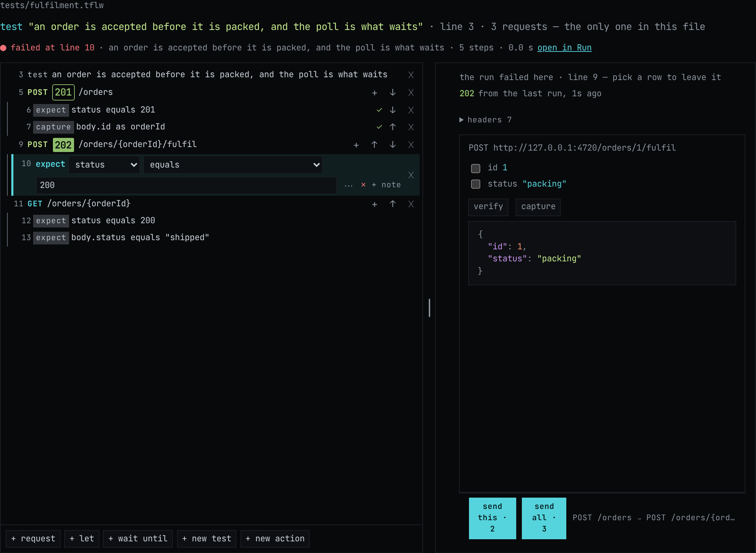Move POST /orders request down
Image resolution: width=756 pixels, height=553 pixels.
click(392, 93)
